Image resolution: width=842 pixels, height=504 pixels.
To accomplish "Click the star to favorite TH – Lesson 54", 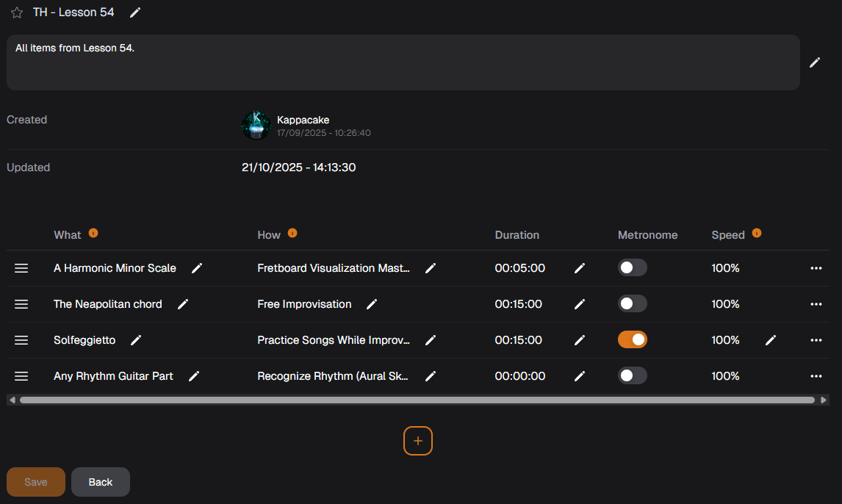I will tap(16, 12).
